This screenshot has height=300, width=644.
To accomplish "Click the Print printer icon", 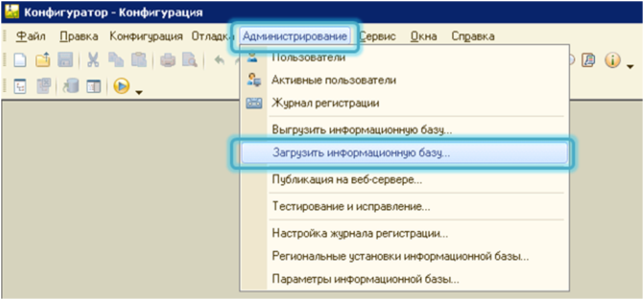I will tap(168, 61).
